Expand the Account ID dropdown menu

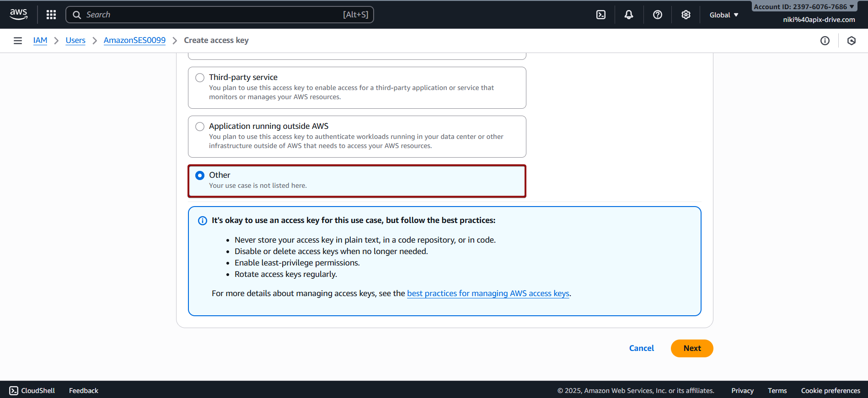pos(804,6)
